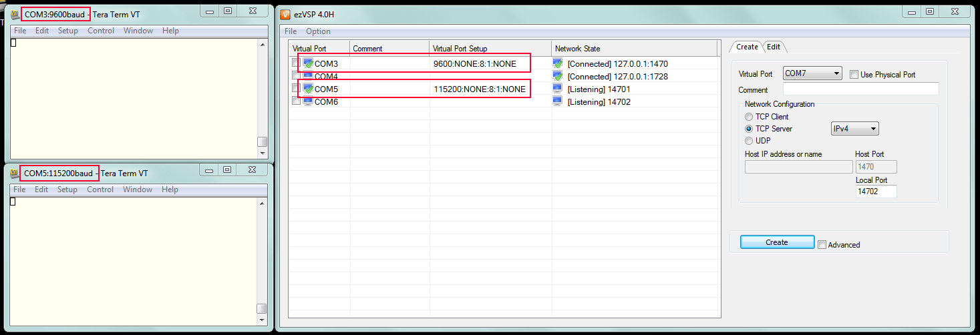Minimize the COM3 Tera Term window
980x335 pixels.
click(210, 11)
